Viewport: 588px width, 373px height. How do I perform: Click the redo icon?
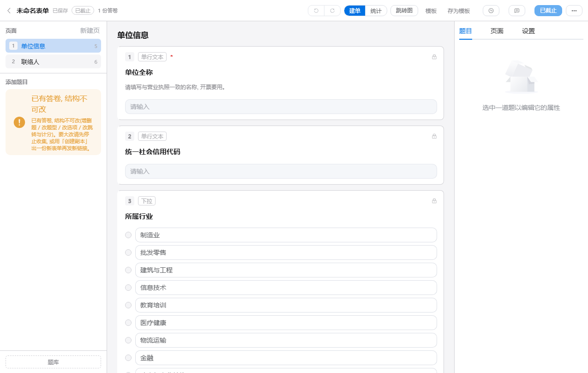click(332, 11)
